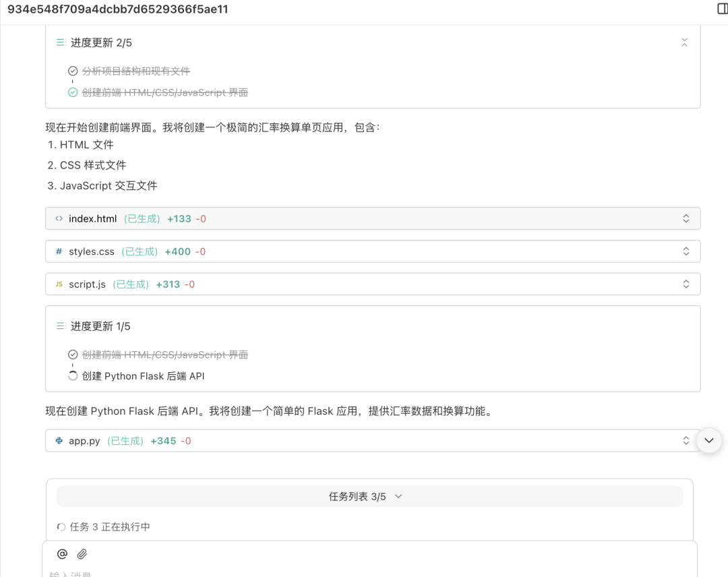Click the checkmark icon beside 分析项目结构和现有文件
This screenshot has height=577, width=728.
coord(73,70)
